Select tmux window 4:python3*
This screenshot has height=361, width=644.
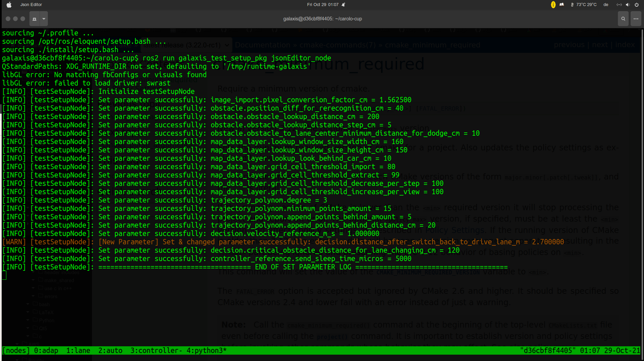click(207, 350)
